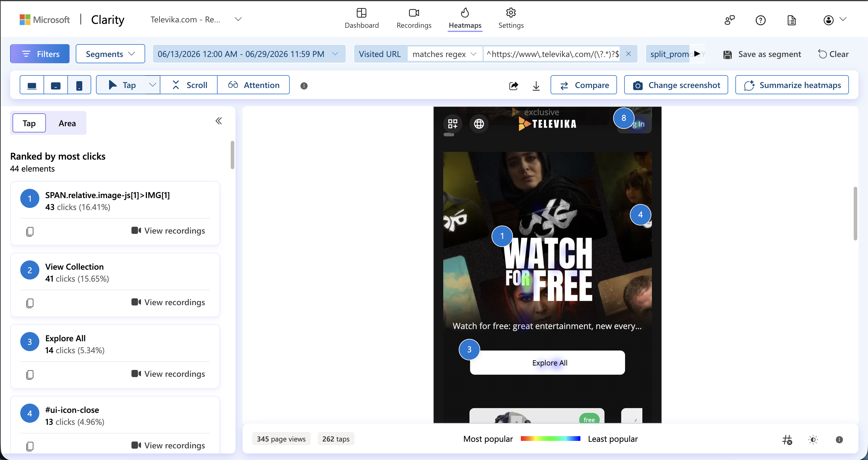This screenshot has width=868, height=460.
Task: Switch to tablet device view
Action: tap(56, 85)
